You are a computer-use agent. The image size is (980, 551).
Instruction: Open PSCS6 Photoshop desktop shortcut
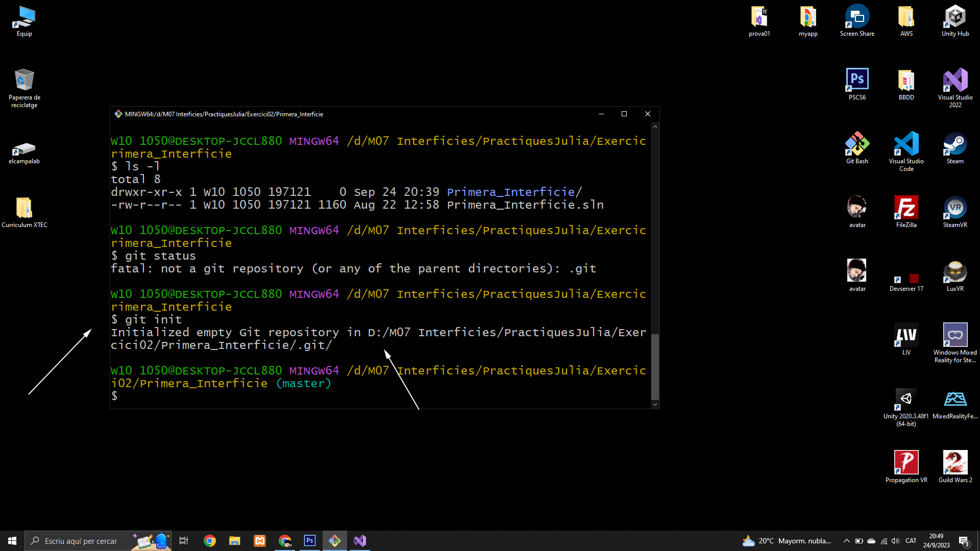coord(857,82)
